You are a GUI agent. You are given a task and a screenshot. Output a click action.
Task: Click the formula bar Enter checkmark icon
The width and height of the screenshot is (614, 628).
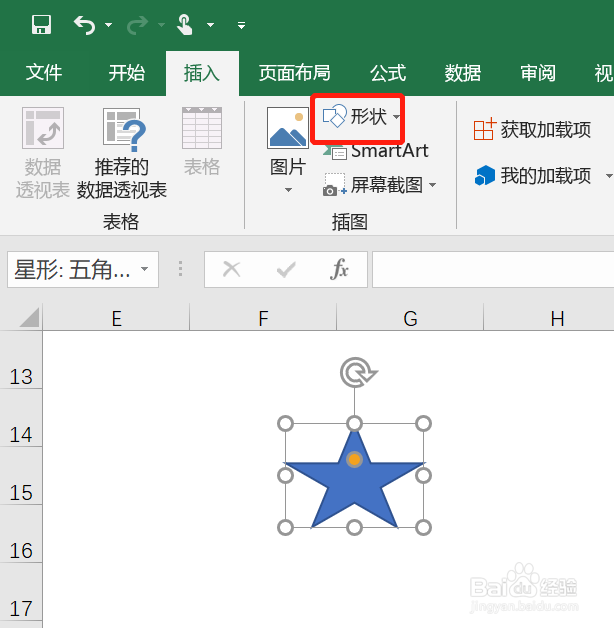coord(286,270)
